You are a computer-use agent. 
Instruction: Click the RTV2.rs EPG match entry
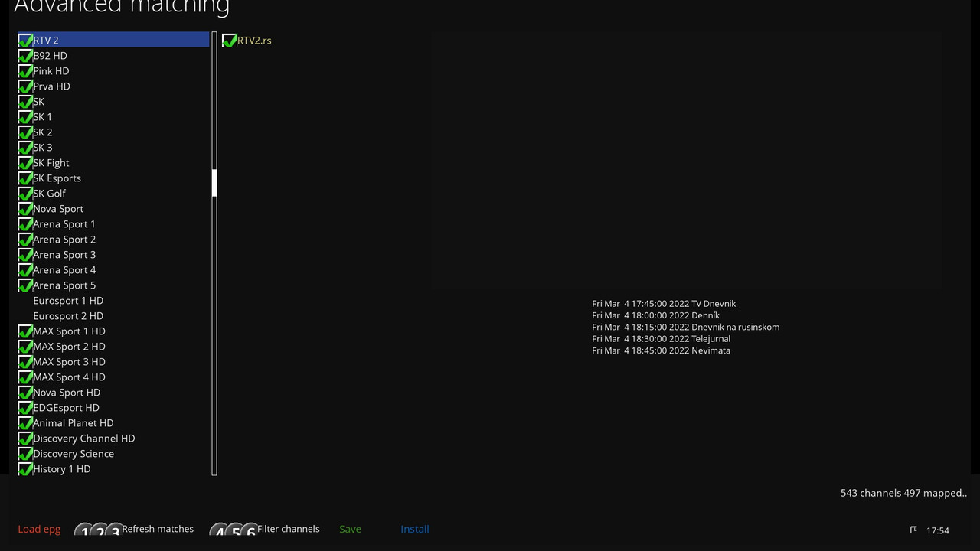click(254, 40)
